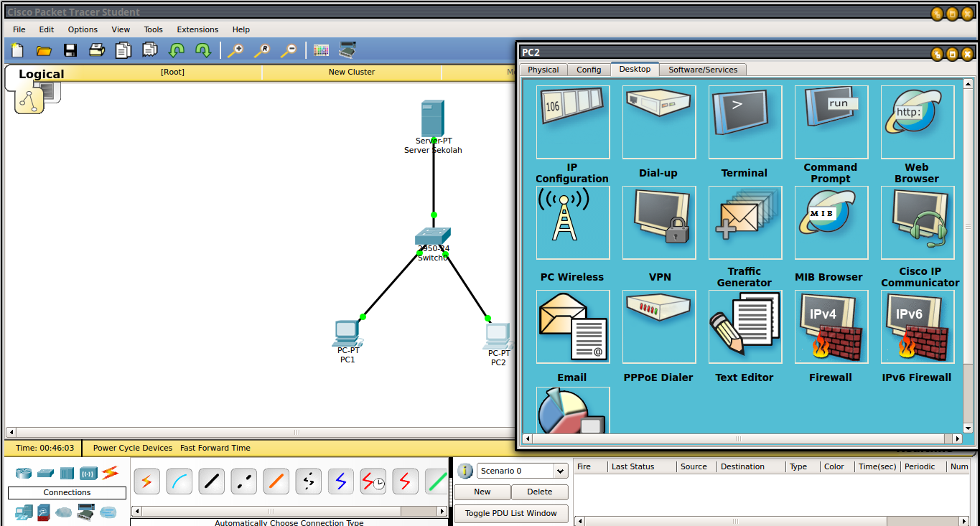
Task: Open IP Configuration on PC2 desktop
Action: [x=573, y=123]
